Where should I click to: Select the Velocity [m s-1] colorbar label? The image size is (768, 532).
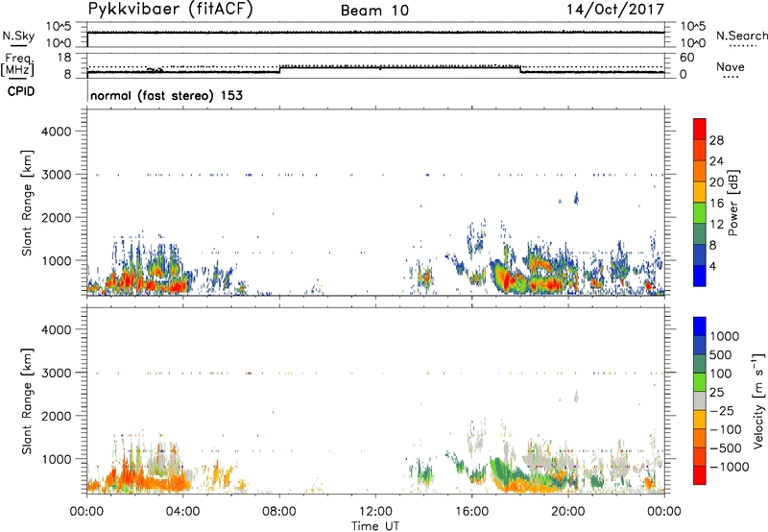point(758,400)
